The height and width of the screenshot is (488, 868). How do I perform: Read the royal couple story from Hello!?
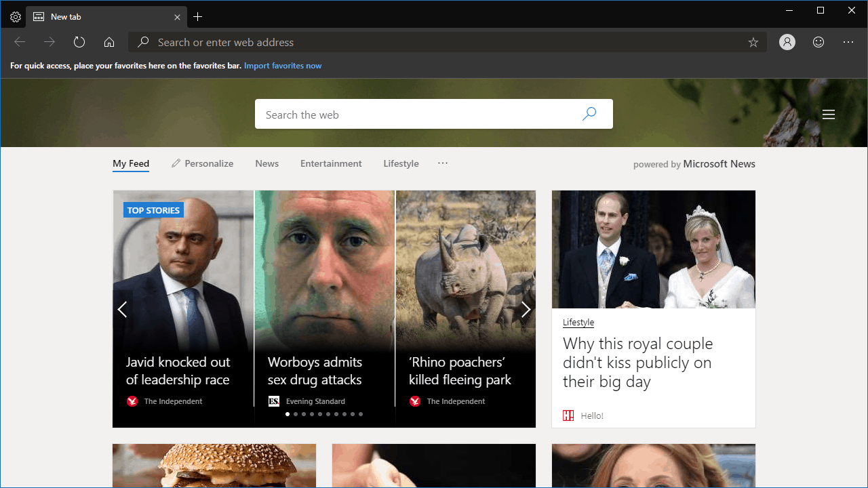tap(637, 362)
